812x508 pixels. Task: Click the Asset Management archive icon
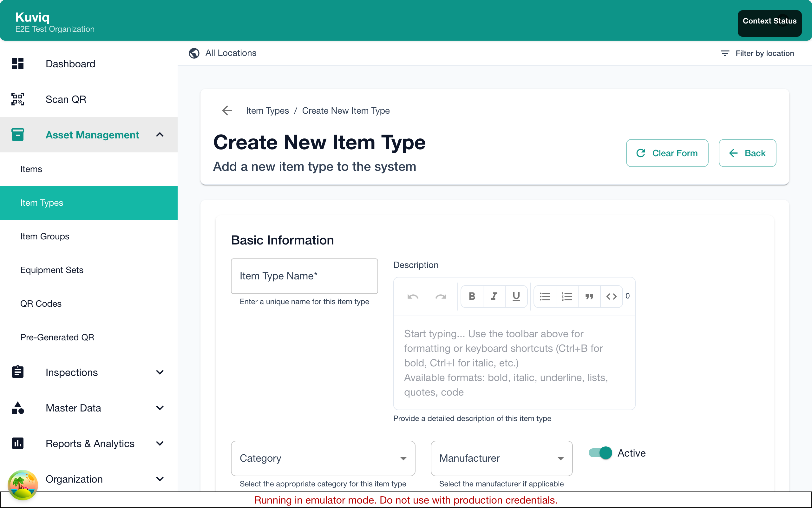pyautogui.click(x=18, y=135)
